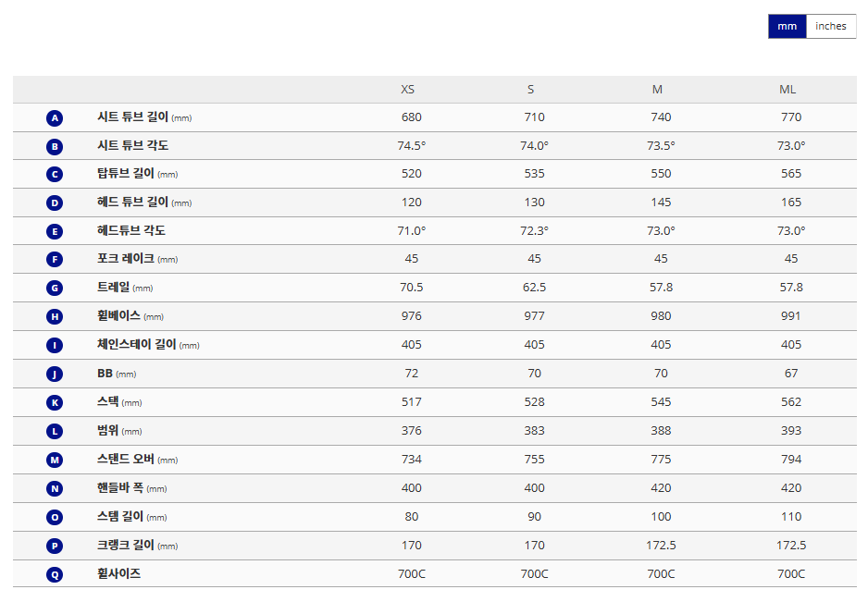
Task: Select the 핸들바 폭 row label
Action: tap(120, 488)
